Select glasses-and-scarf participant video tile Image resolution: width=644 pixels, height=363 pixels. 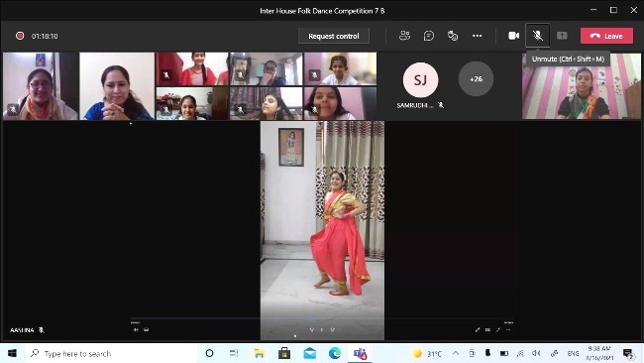click(x=41, y=86)
